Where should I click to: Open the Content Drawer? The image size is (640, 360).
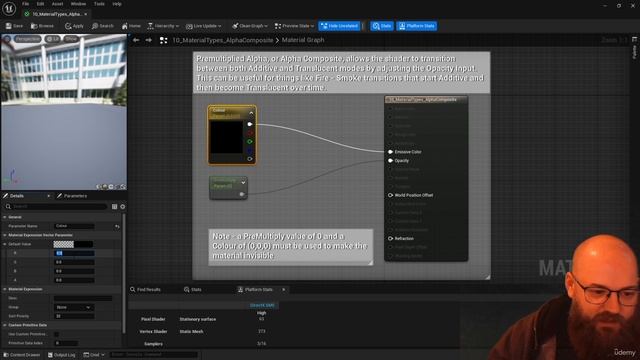pos(22,355)
